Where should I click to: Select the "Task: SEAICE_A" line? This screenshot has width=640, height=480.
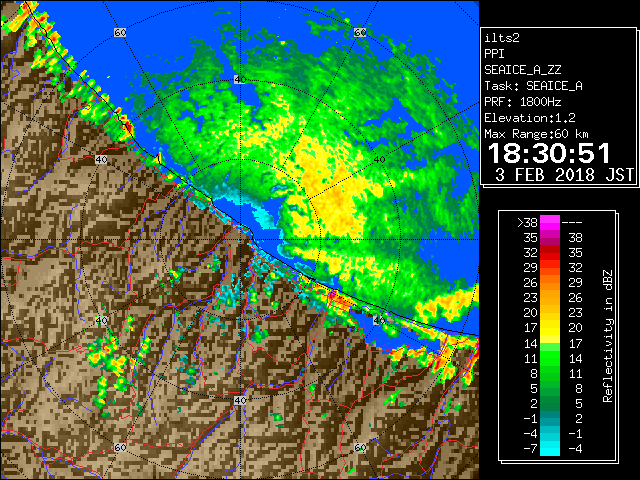click(x=533, y=86)
